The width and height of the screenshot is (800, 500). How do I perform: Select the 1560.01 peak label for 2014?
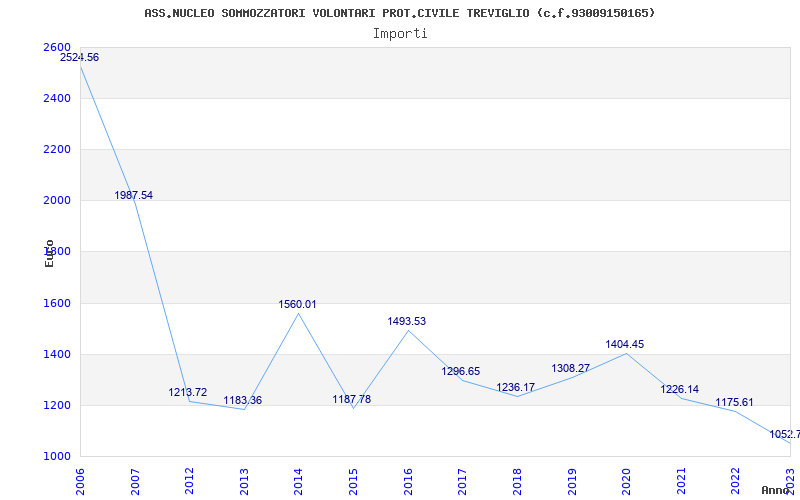(x=298, y=305)
